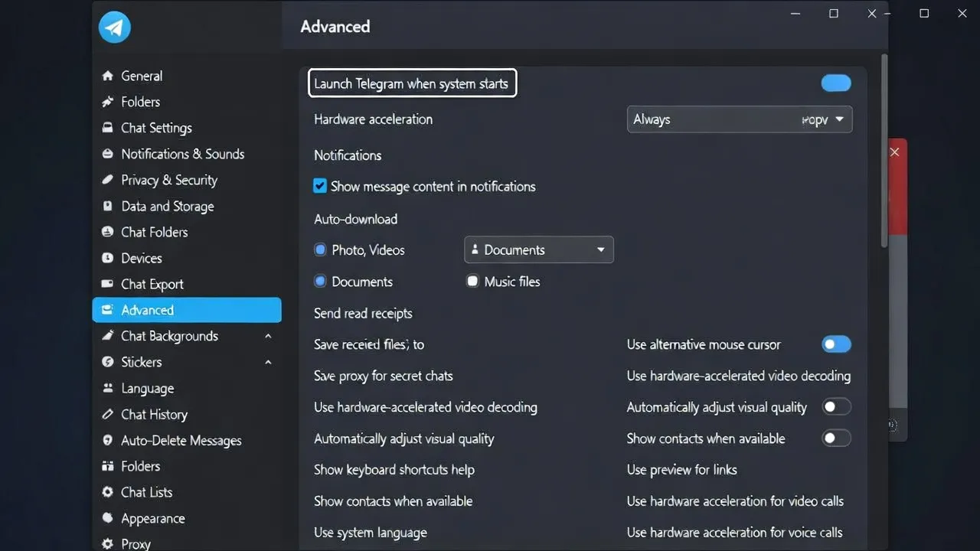Viewport: 980px width, 551px height.
Task: Click the gear icon beside Chat Lists
Action: point(107,492)
